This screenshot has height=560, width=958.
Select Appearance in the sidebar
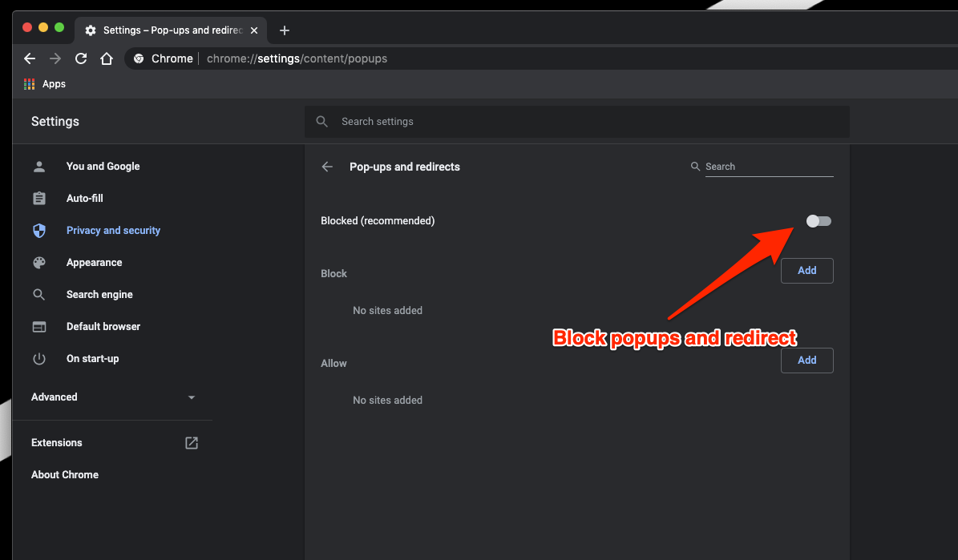94,263
